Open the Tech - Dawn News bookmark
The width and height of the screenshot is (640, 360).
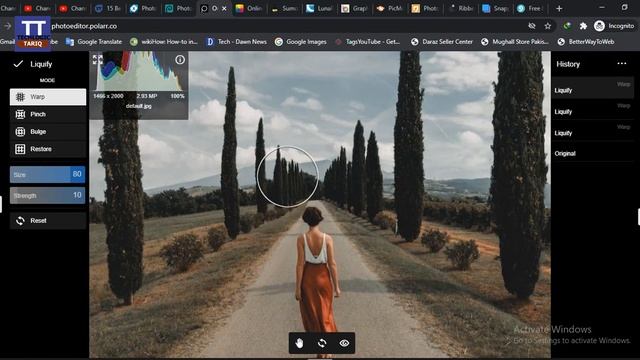click(x=237, y=42)
